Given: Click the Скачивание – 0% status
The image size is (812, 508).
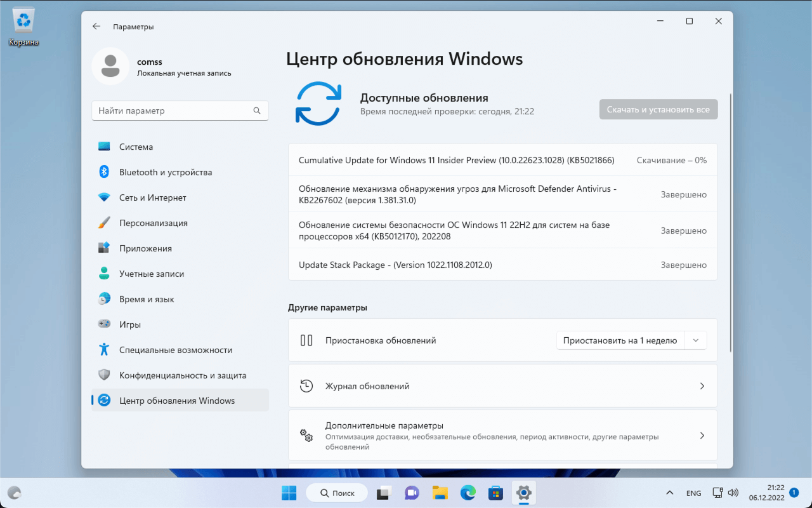Looking at the screenshot, I should [672, 161].
